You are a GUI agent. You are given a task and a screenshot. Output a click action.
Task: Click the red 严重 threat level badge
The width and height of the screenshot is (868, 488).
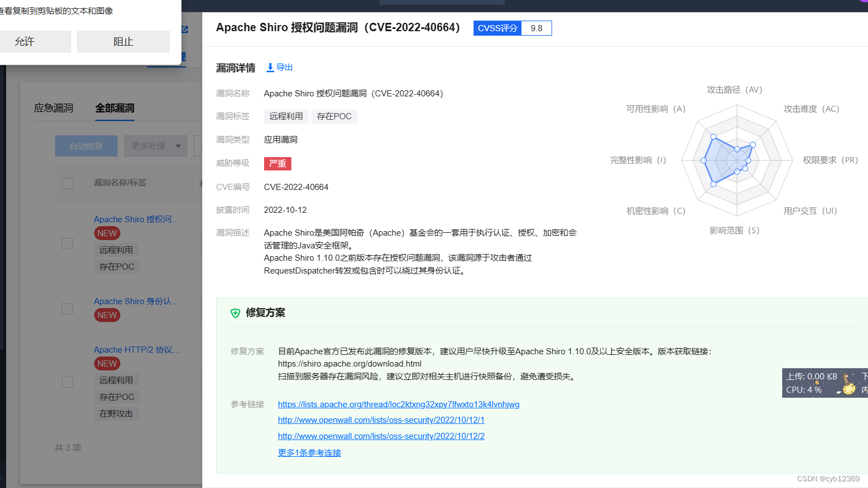coord(277,163)
